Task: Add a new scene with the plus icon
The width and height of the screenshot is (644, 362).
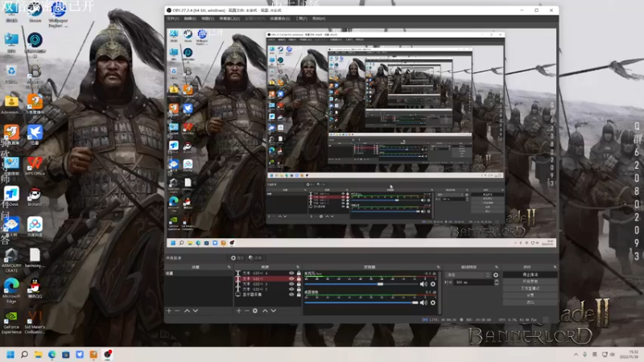Action: pos(169,311)
